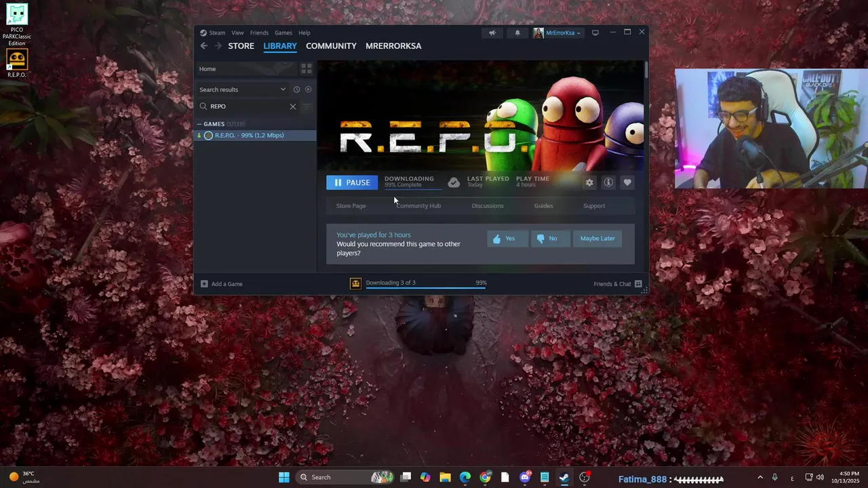Click the recent activity clock filter icon
Viewport: 868px width, 488px height.
point(296,89)
